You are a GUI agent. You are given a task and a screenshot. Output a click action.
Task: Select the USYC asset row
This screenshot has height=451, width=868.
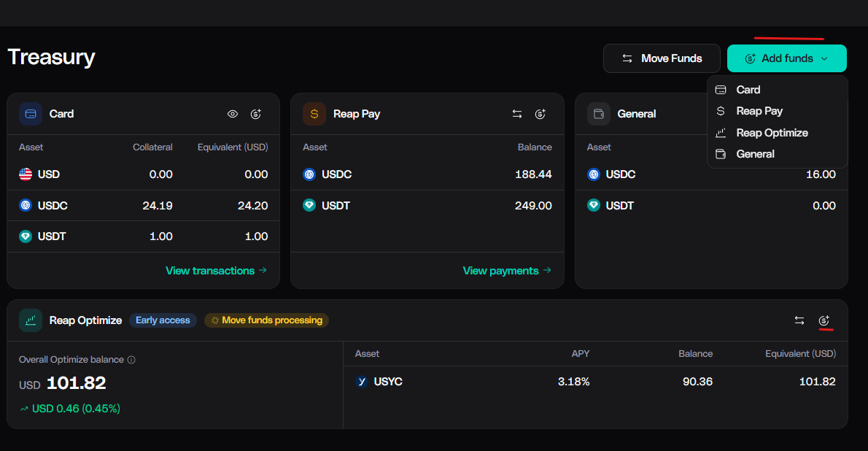pyautogui.click(x=595, y=382)
